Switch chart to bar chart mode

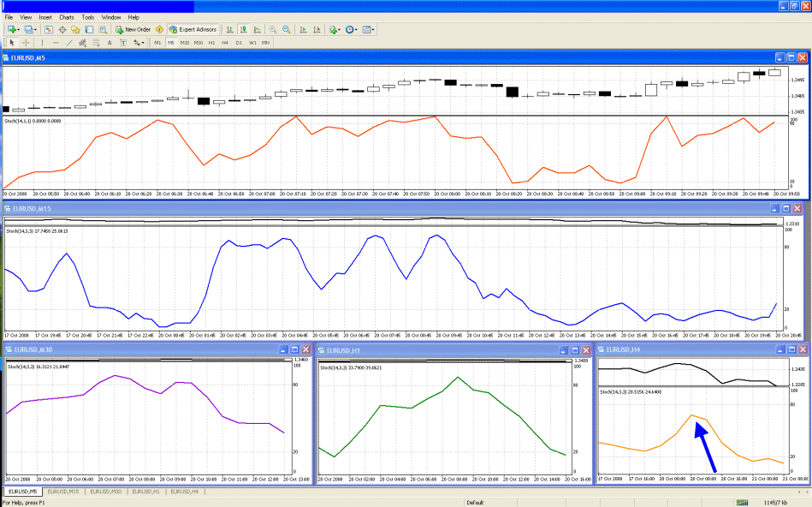click(229, 30)
